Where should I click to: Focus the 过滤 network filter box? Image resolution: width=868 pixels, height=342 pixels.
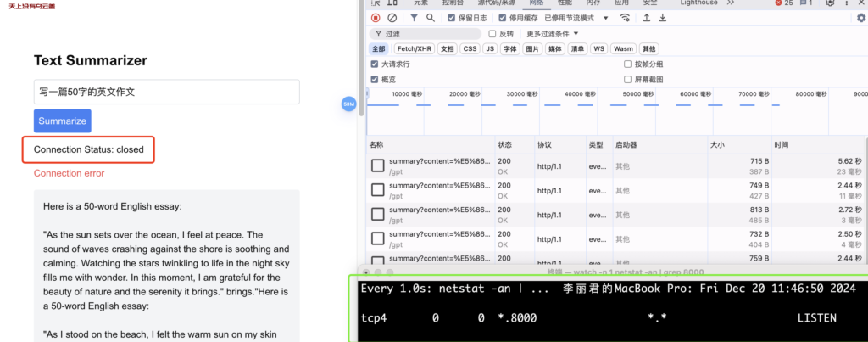(x=426, y=34)
